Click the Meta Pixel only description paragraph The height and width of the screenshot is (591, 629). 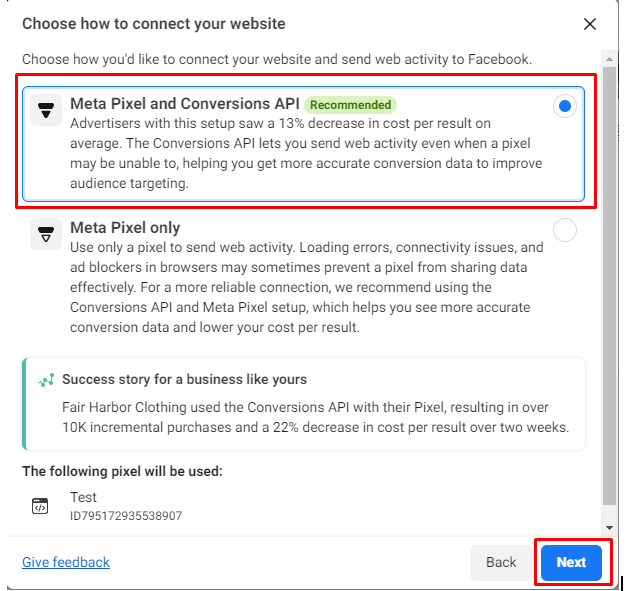[306, 287]
